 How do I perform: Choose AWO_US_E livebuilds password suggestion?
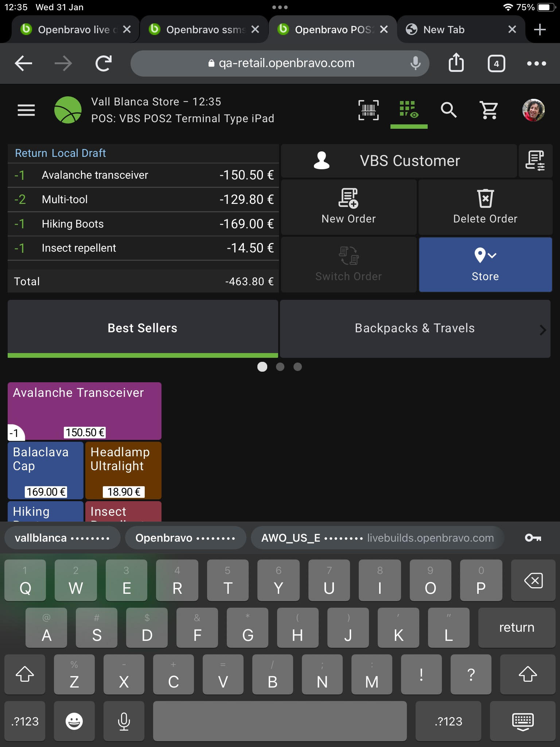pyautogui.click(x=377, y=538)
